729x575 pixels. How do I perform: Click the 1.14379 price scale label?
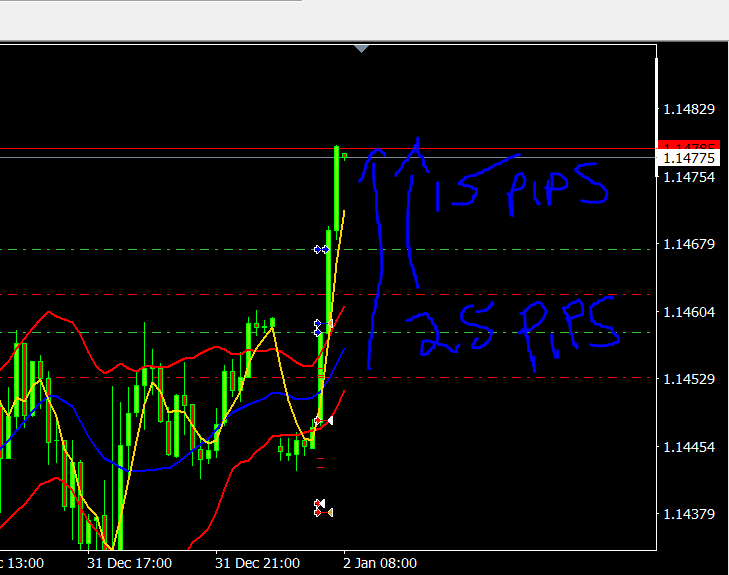pos(689,514)
